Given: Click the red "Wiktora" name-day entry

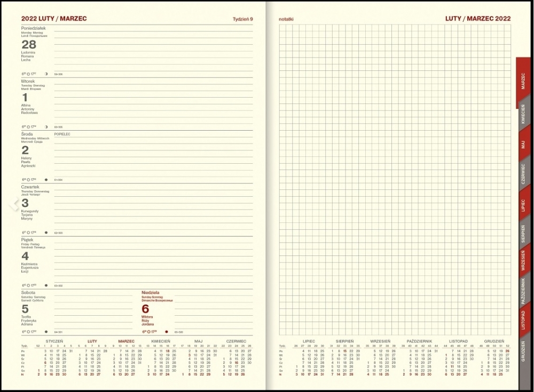Looking at the screenshot, I should pos(147,317).
